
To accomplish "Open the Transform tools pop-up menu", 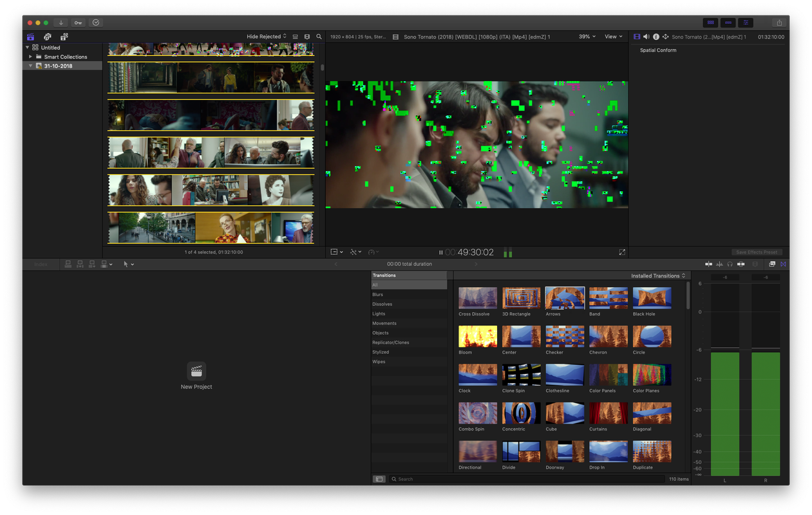I will pyautogui.click(x=337, y=252).
